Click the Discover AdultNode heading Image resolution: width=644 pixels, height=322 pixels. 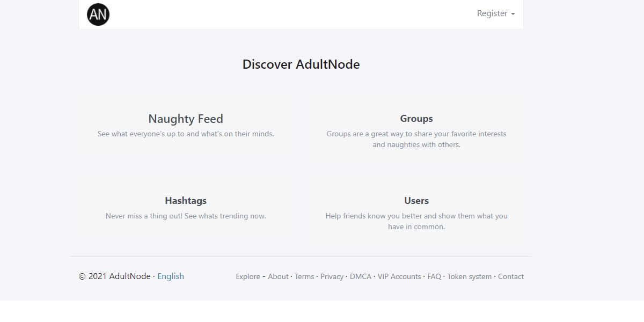click(301, 64)
